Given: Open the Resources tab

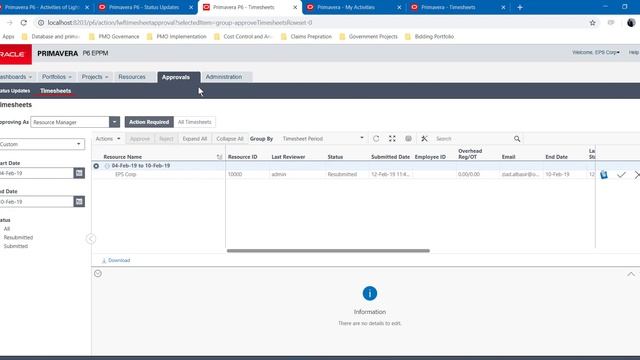Looking at the screenshot, I should [x=132, y=77].
